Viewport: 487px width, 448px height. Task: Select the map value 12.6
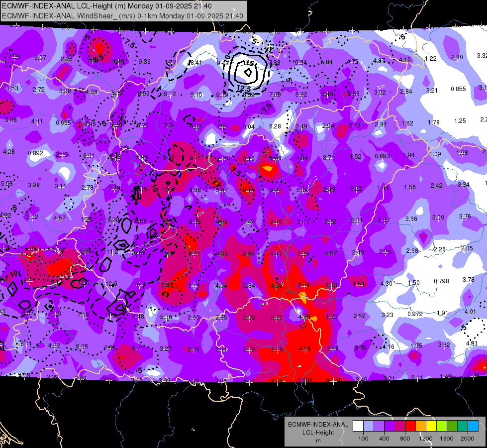tap(111, 284)
